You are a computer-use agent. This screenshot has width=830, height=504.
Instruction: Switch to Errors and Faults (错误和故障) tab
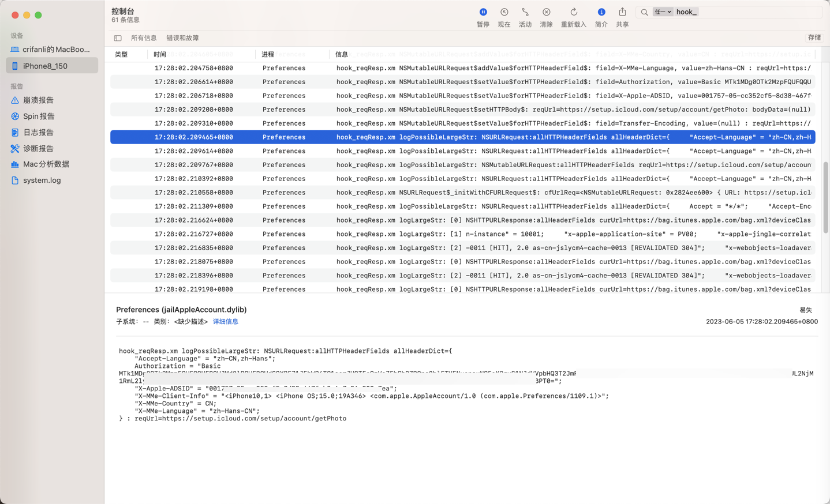tap(182, 38)
